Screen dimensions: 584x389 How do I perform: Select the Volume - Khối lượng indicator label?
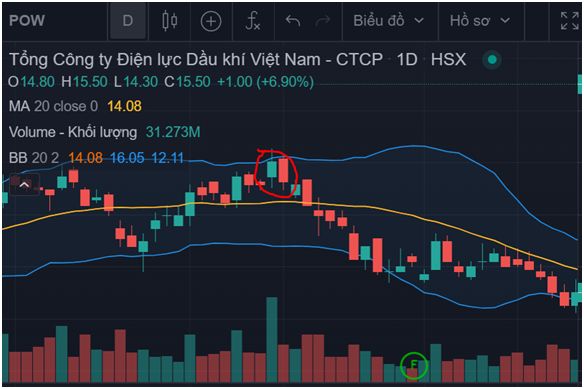pyautogui.click(x=73, y=132)
